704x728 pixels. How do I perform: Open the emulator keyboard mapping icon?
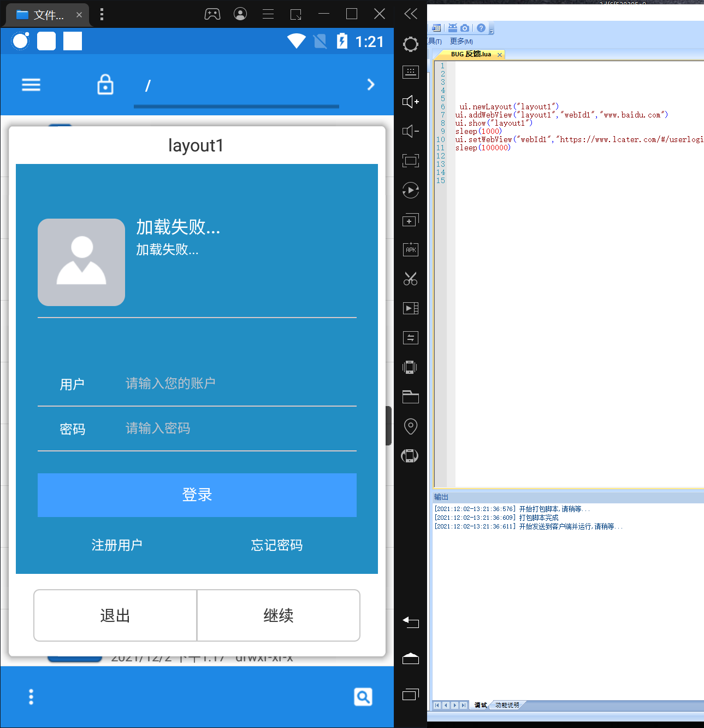(x=411, y=72)
